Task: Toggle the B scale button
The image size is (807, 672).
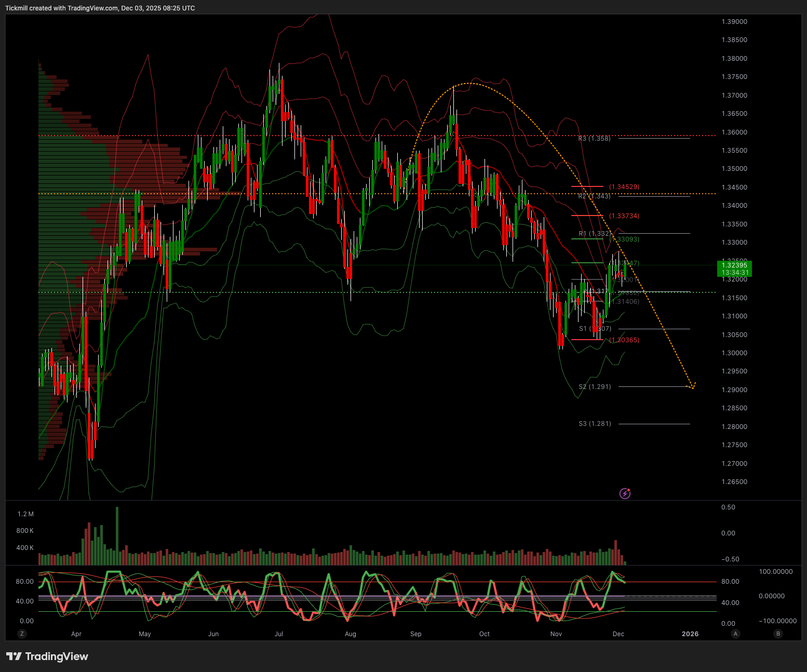Action: coord(778,634)
